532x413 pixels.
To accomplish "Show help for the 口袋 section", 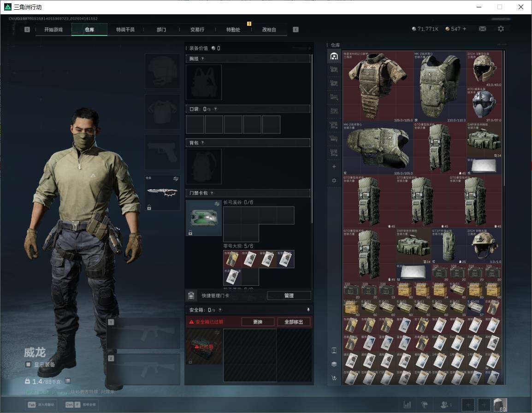I will pyautogui.click(x=215, y=109).
